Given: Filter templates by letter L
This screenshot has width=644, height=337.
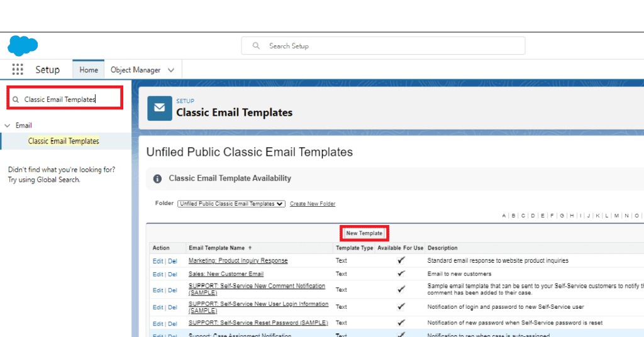Looking at the screenshot, I should (607, 216).
